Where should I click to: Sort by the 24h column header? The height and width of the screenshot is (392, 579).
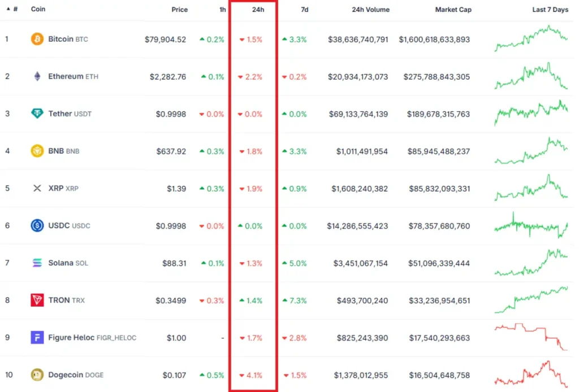pos(258,10)
